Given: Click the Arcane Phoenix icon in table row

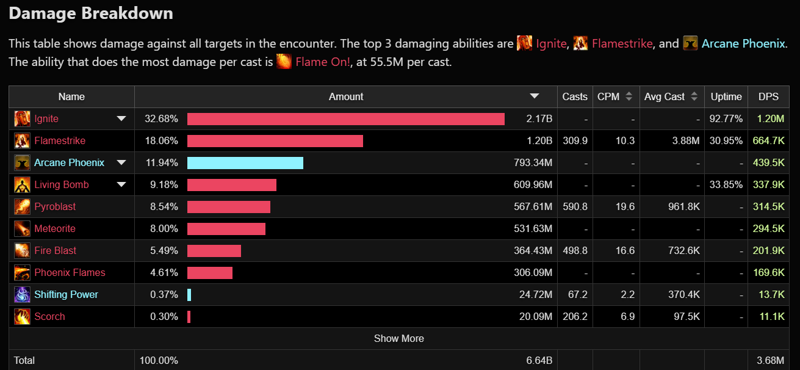Looking at the screenshot, I should [x=22, y=163].
